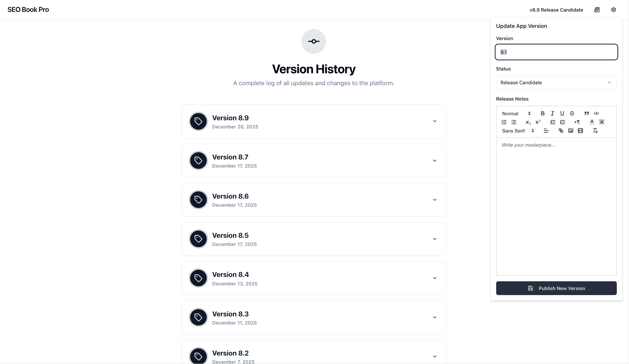Toggle strikethrough formatting
The height and width of the screenshot is (364, 629).
[x=572, y=113]
